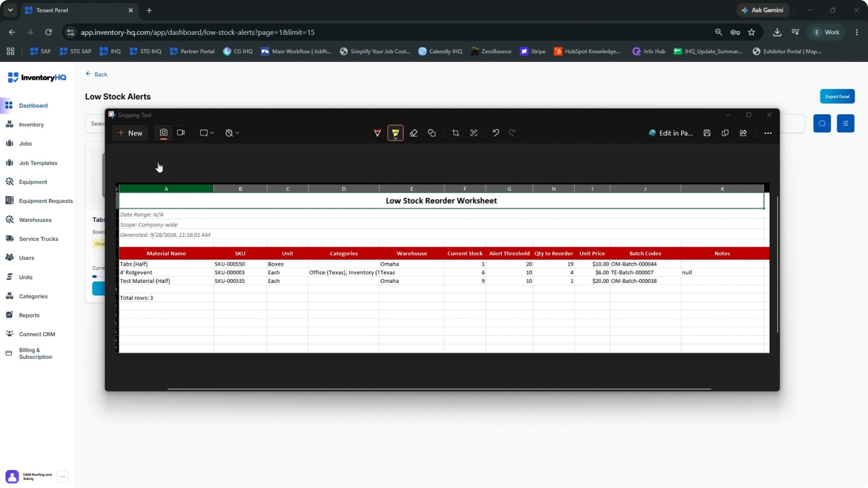Copy the snip to clipboard

[725, 133]
